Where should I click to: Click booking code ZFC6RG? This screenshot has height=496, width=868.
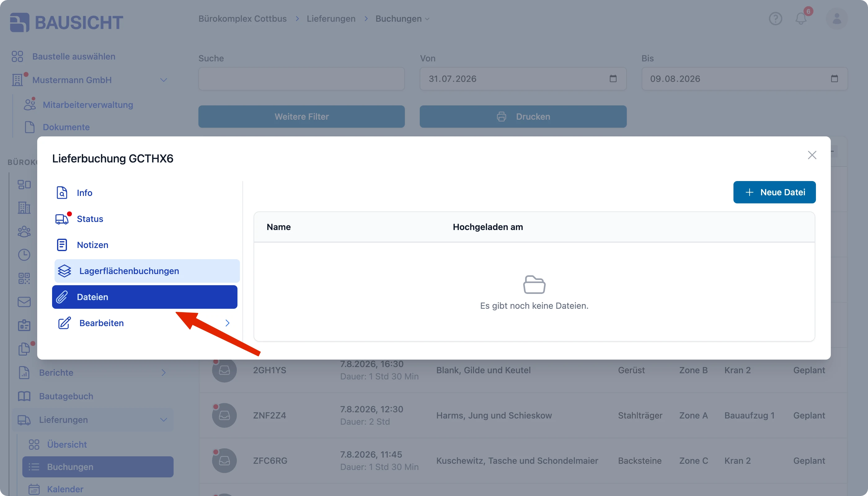[270, 461]
